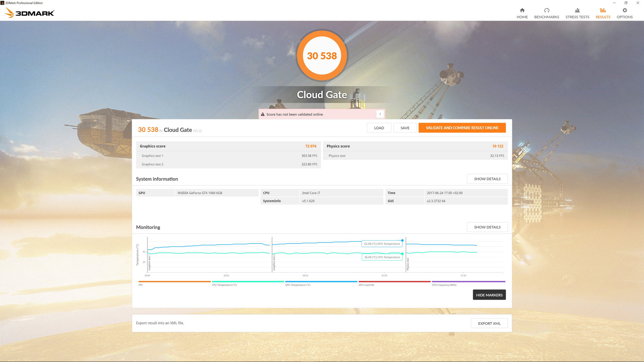Open the Home house icon

[522, 10]
